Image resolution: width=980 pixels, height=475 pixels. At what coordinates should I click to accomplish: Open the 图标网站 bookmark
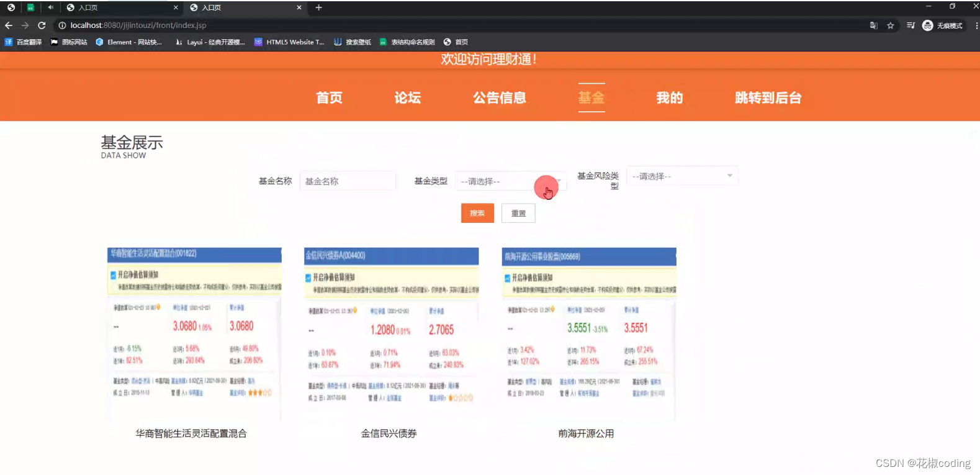pyautogui.click(x=68, y=42)
